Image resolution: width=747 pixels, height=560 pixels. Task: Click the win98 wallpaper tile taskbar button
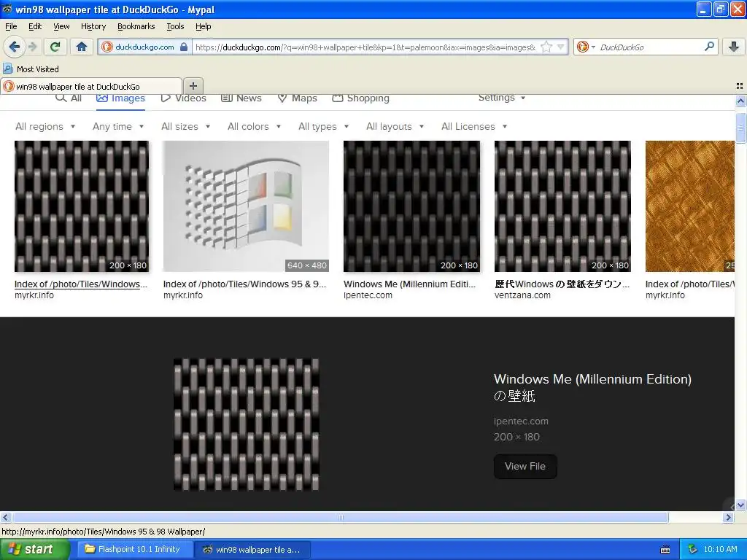(252, 549)
